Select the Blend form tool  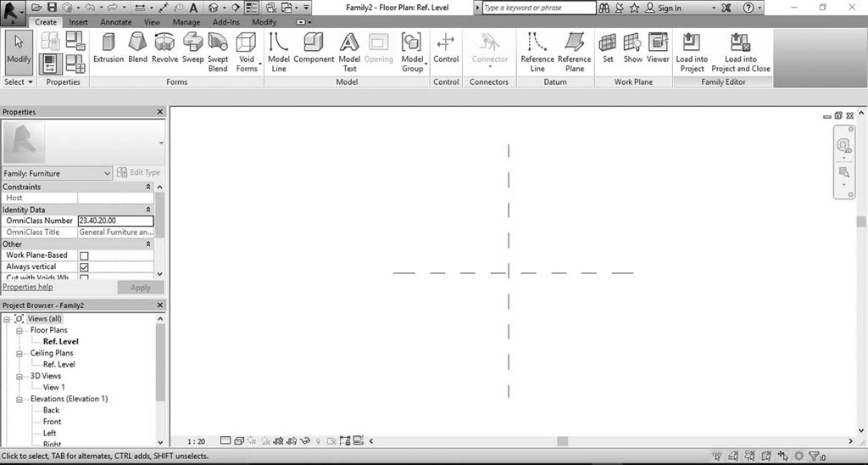click(x=138, y=48)
